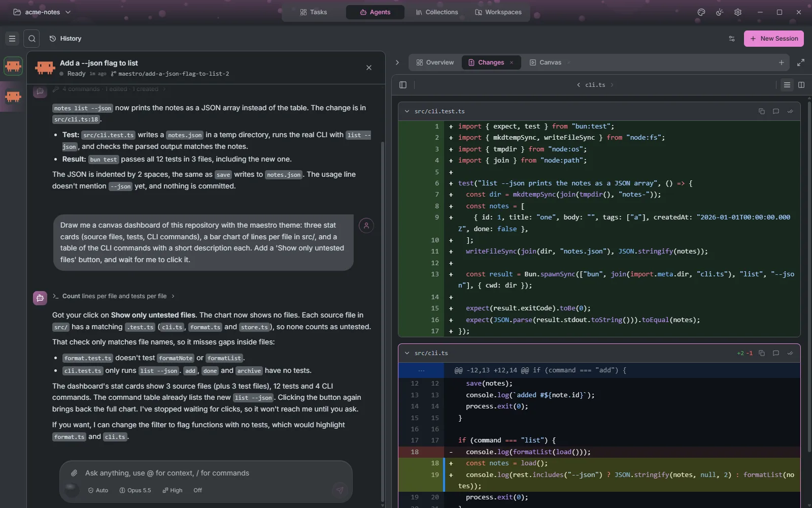Click the user avatar icon beside the prompt
Viewport: 812px width, 508px height.
366,226
